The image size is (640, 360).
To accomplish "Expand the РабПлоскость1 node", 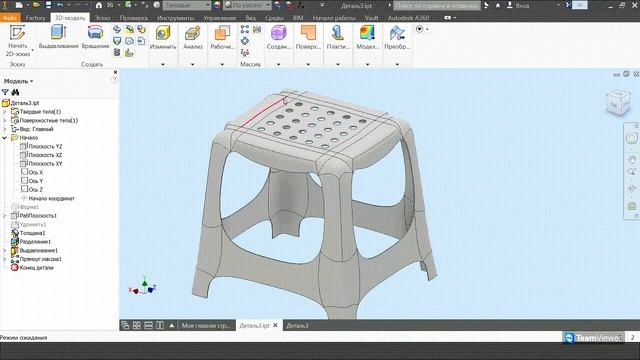I will pyautogui.click(x=4, y=216).
